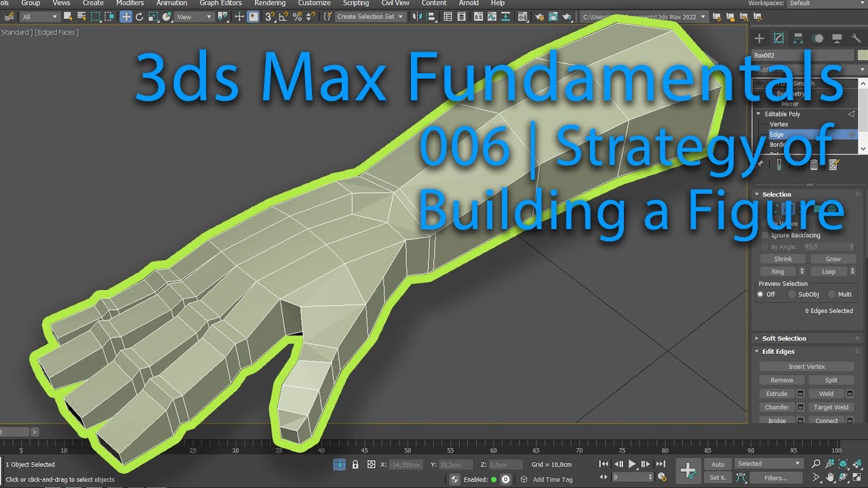The height and width of the screenshot is (488, 868).
Task: Select SubObj radio under Preview Selection
Action: tap(792, 294)
